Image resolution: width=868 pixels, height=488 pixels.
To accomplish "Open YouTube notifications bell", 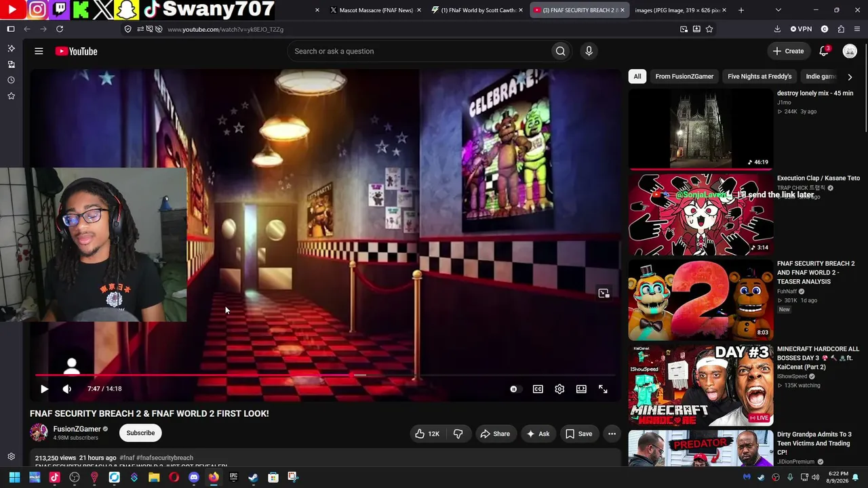I will [x=824, y=51].
